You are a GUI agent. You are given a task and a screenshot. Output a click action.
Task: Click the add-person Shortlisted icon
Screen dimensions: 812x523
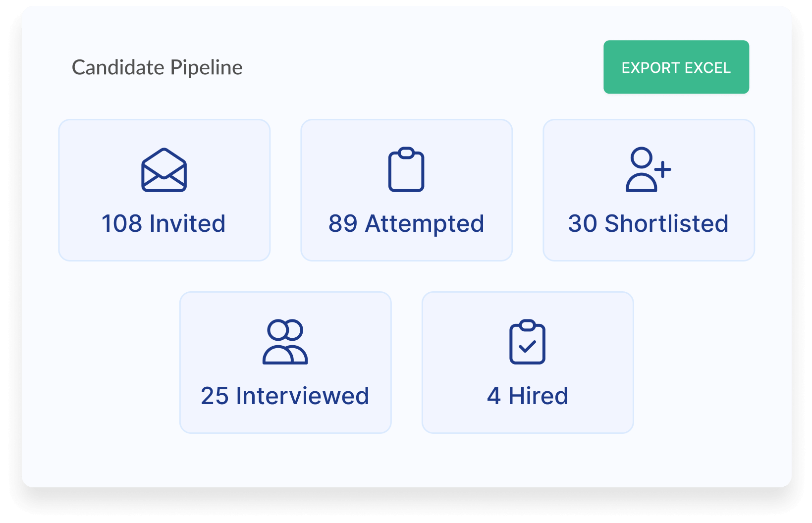[646, 171]
